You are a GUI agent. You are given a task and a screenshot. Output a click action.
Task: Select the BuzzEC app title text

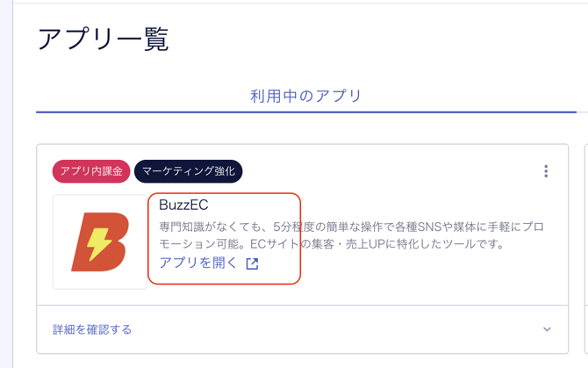(x=183, y=205)
